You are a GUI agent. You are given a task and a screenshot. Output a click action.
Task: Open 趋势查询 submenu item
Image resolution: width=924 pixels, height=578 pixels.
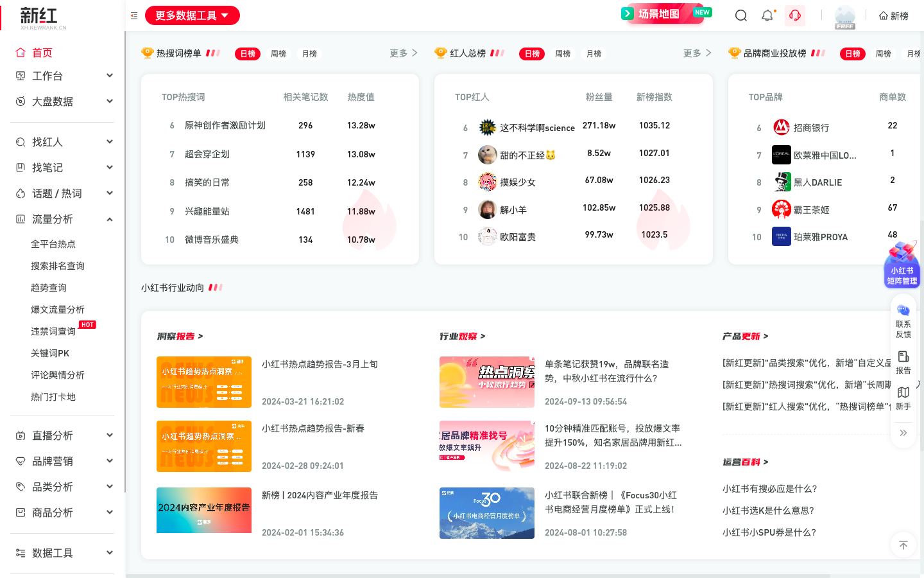pos(49,288)
